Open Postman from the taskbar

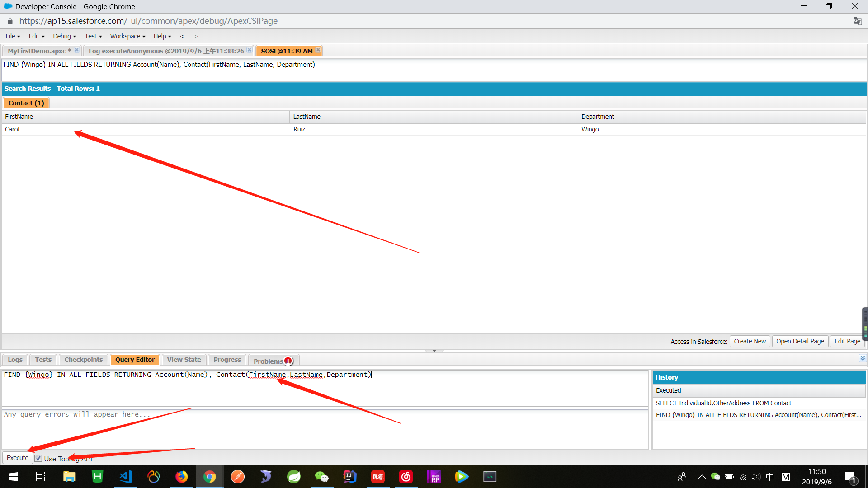pos(237,476)
